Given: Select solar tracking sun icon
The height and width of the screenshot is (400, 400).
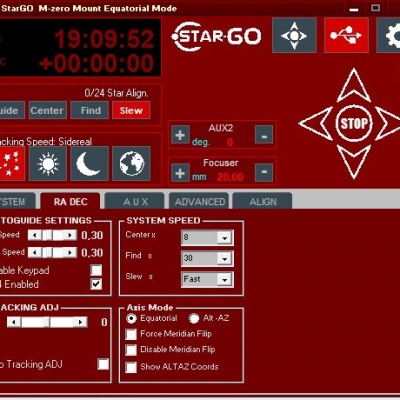Looking at the screenshot, I should [48, 164].
